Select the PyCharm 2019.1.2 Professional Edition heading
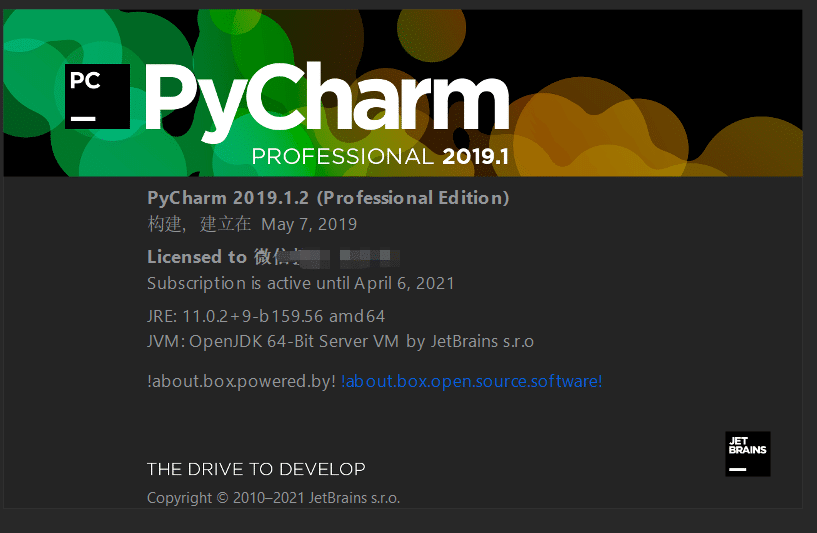This screenshot has width=817, height=533. coord(328,197)
